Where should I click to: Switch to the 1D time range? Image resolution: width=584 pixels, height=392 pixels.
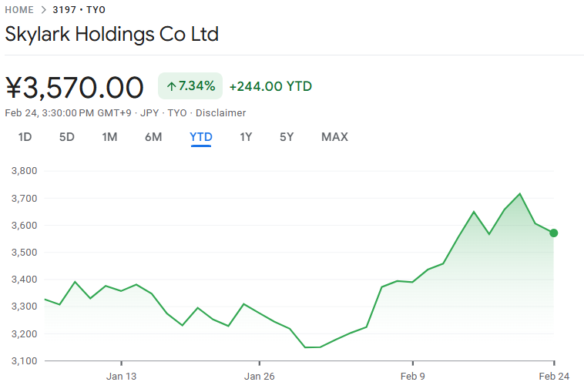tap(25, 137)
